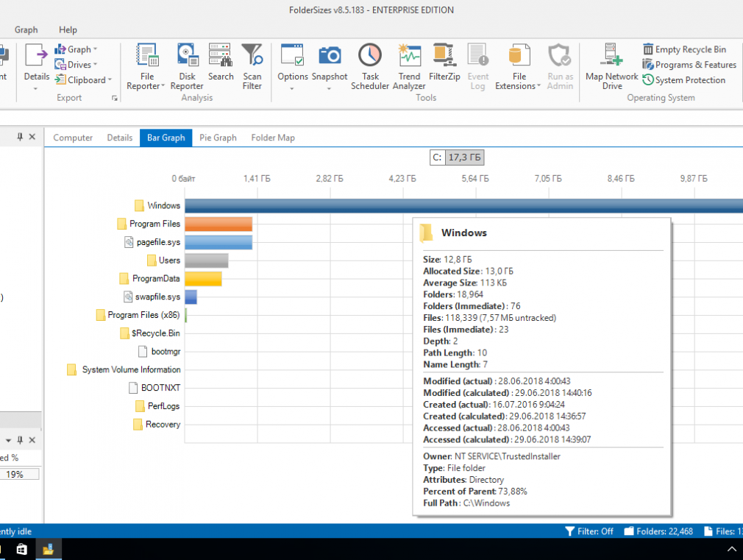Close the lower left side panel
Image resolution: width=743 pixels, height=560 pixels.
(x=32, y=440)
